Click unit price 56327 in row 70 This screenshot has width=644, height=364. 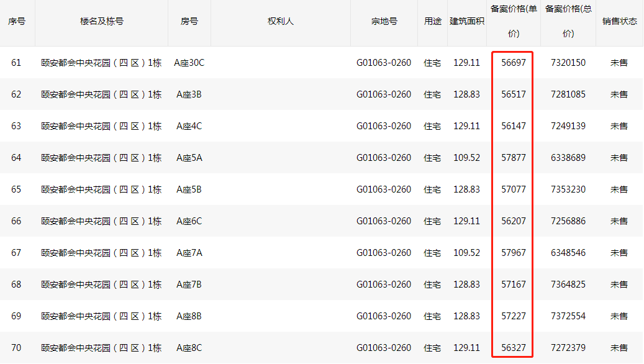click(x=514, y=348)
